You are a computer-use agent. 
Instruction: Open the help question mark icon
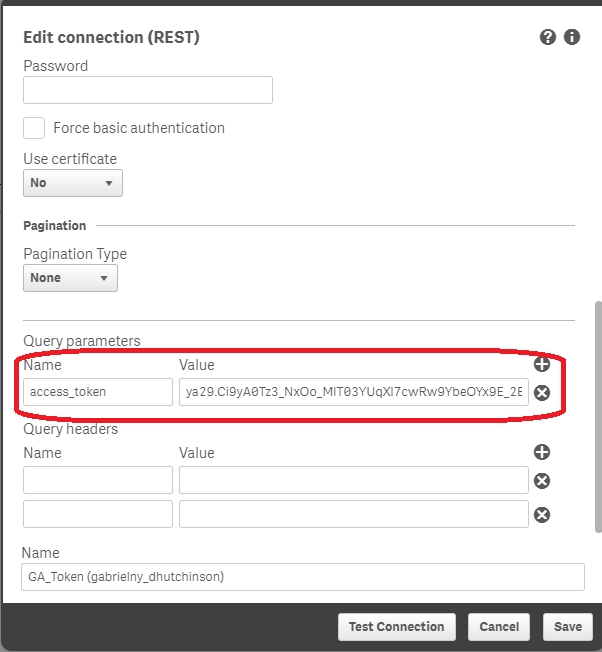coord(548,37)
